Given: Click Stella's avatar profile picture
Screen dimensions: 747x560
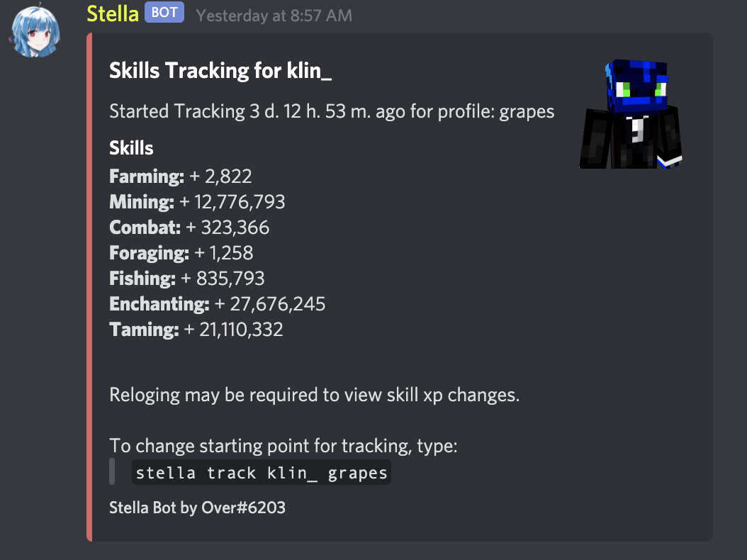Looking at the screenshot, I should [x=35, y=31].
